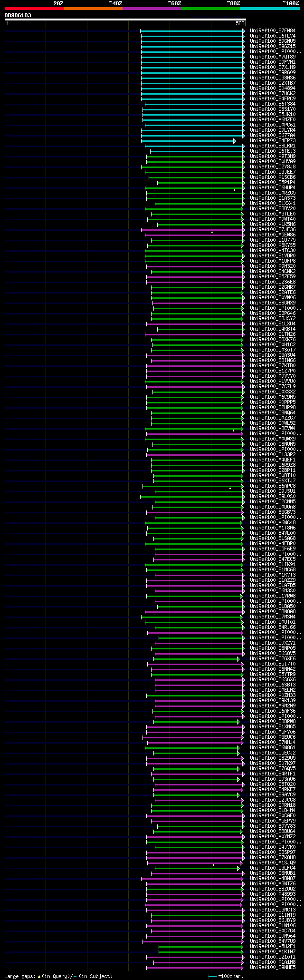304x980 pixels.
Task: Choose the UniRef100_C6TEJ3 label
Action: [x=273, y=151]
